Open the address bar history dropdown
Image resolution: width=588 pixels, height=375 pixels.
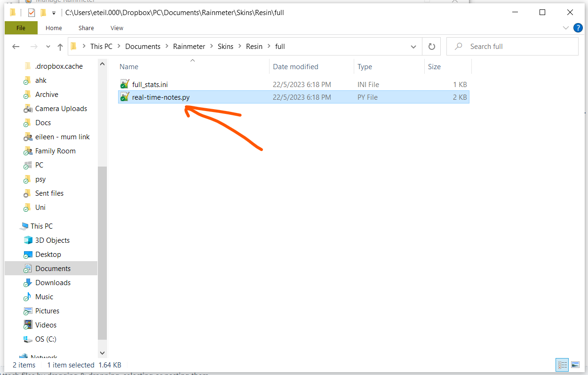tap(413, 47)
